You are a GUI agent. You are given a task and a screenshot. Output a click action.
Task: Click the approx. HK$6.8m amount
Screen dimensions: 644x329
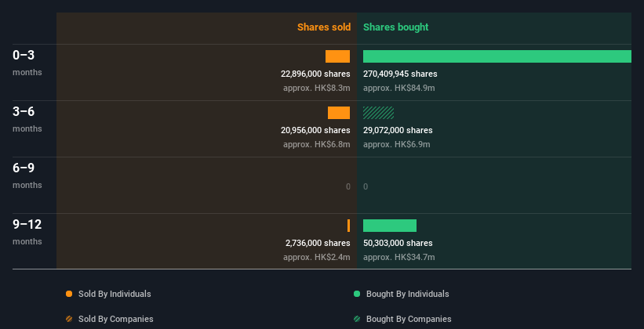pos(317,144)
